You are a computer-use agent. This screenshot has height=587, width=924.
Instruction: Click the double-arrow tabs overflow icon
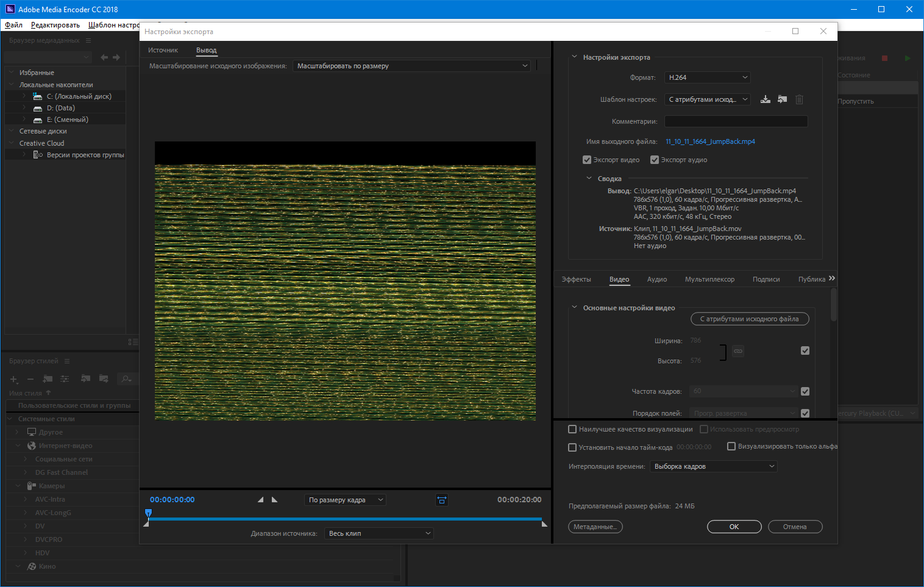tap(832, 279)
